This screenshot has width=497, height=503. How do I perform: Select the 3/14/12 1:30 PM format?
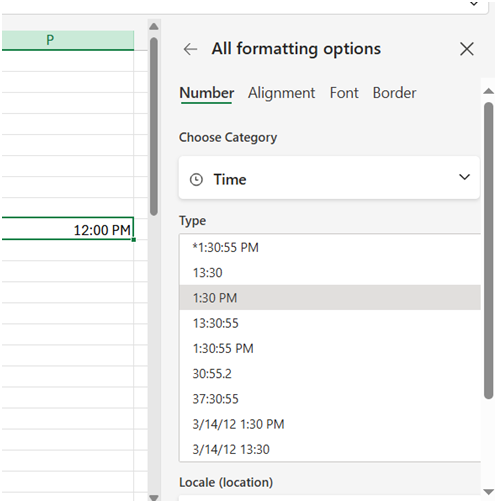tap(330, 424)
